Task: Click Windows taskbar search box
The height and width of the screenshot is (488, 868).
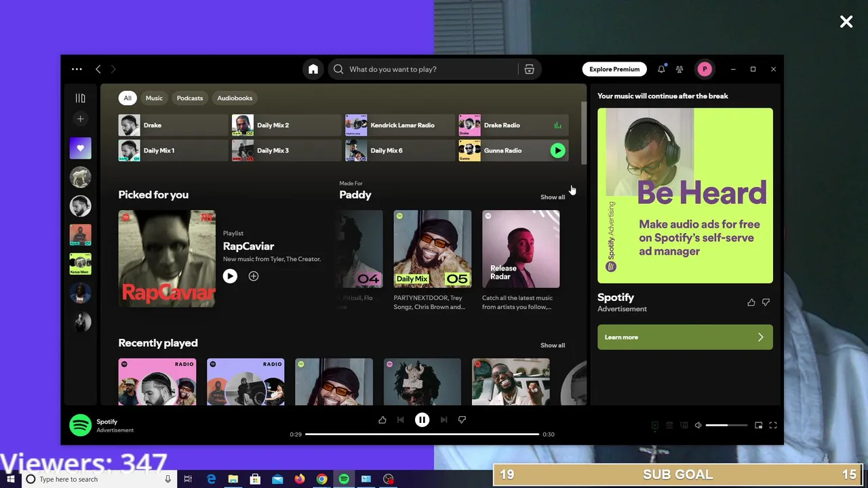Action: coord(99,479)
